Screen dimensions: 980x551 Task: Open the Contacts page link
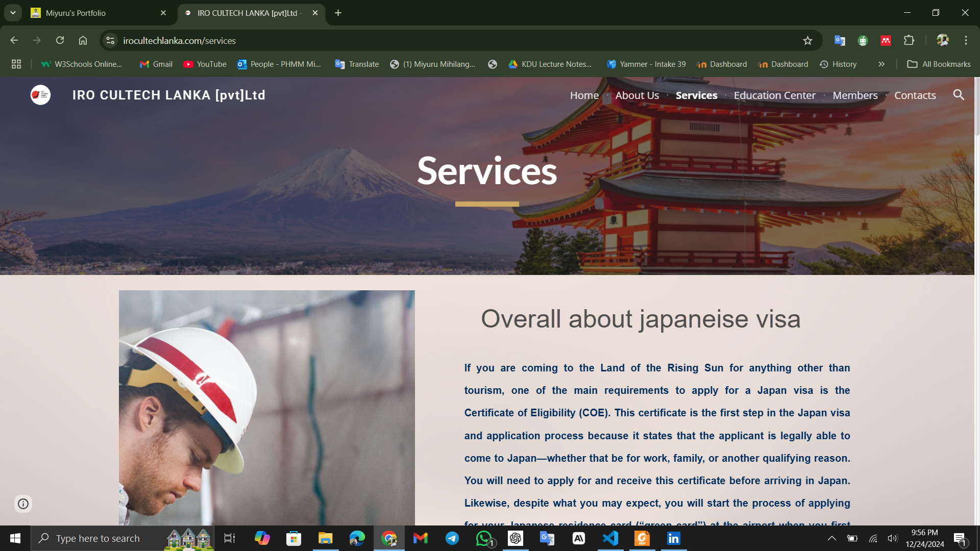pyautogui.click(x=915, y=95)
